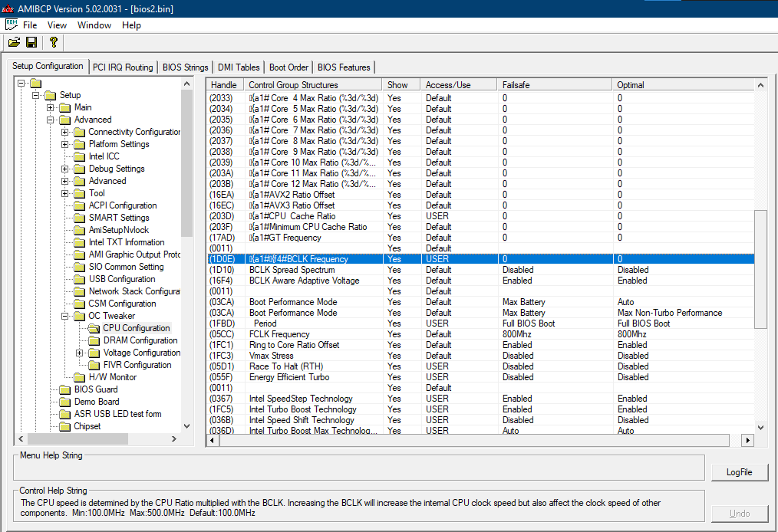This screenshot has width=778, height=532.
Task: Collapse the Advanced top-level tree node
Action: coord(50,120)
